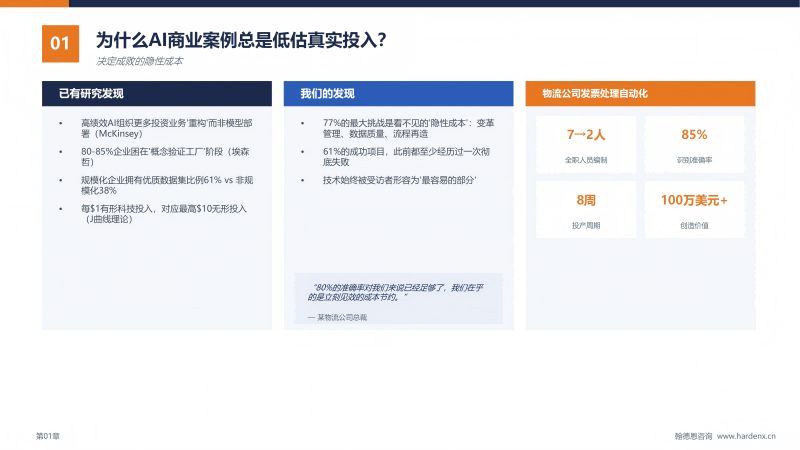Select the 物流公司发票处理自动化 panel header
The height and width of the screenshot is (450, 800).
click(640, 93)
